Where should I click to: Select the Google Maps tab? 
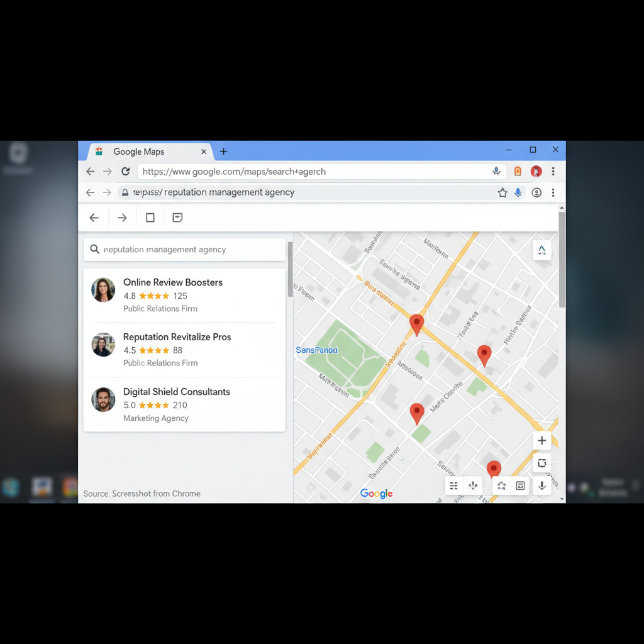click(x=150, y=152)
